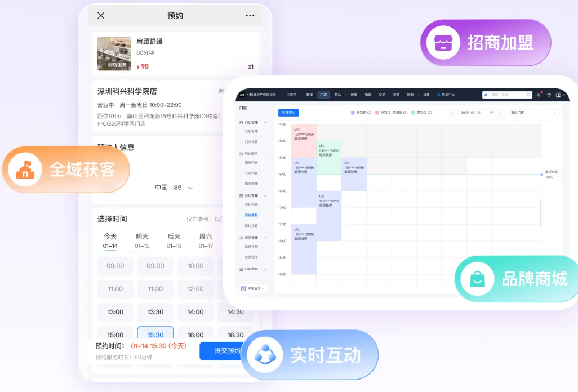The height and width of the screenshot is (392, 578).
Task: Click the 品牌商城 shopping bag icon
Action: pyautogui.click(x=477, y=279)
